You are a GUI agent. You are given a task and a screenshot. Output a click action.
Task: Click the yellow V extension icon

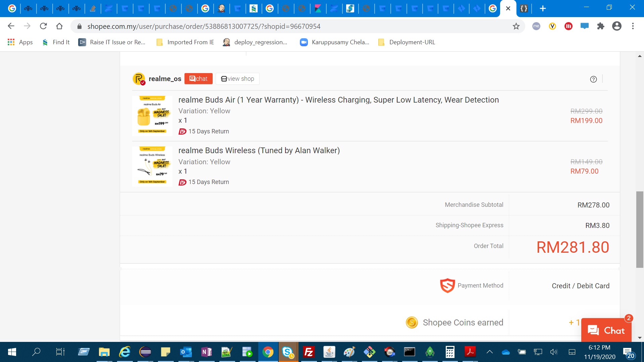pos(552,26)
